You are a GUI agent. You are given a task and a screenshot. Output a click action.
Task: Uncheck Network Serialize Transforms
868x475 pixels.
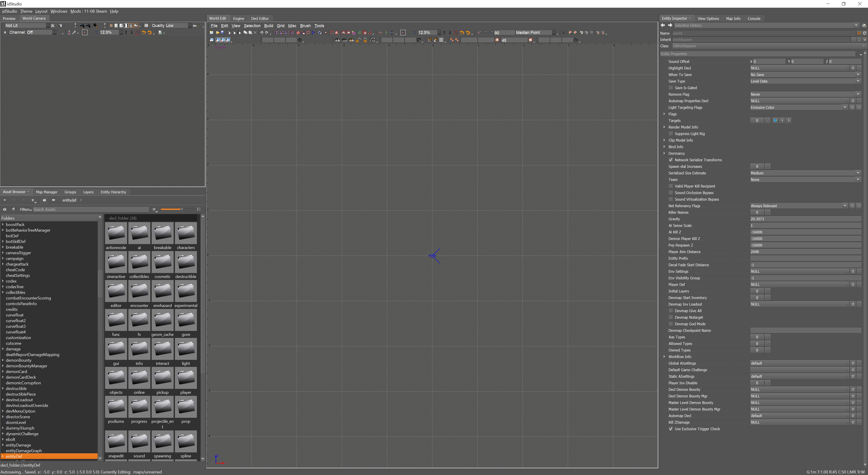670,160
